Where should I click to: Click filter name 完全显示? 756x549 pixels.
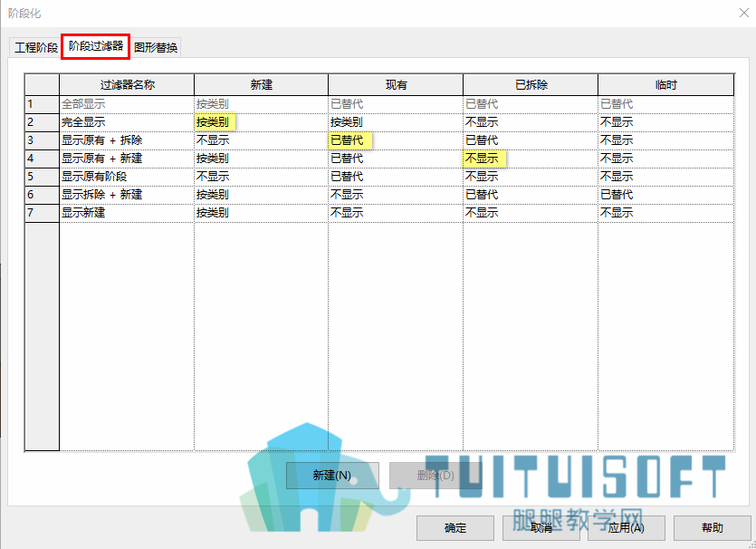coord(127,122)
